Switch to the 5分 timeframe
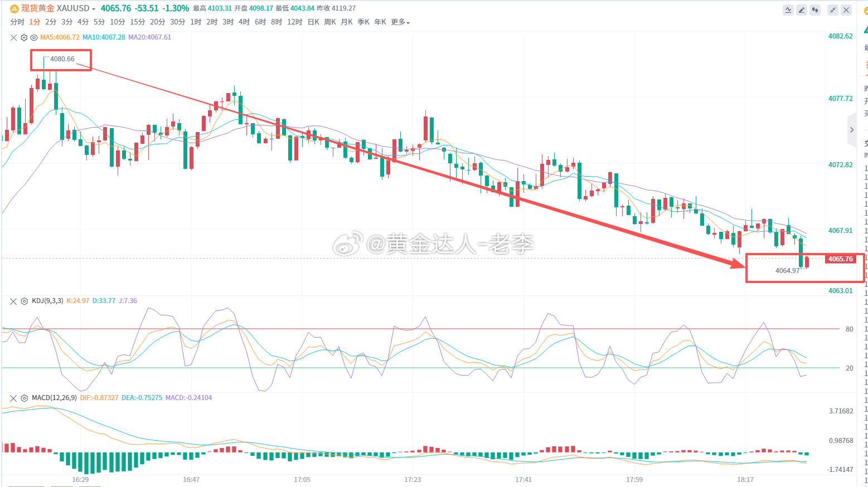868x487 pixels. [99, 22]
